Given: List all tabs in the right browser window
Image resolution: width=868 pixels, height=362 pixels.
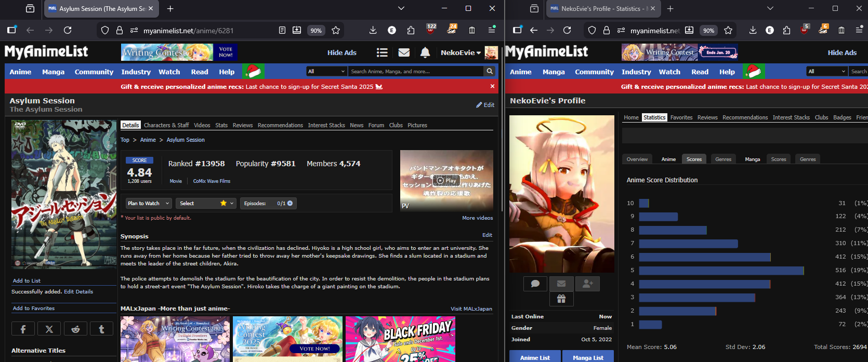Looking at the screenshot, I should click(x=770, y=8).
